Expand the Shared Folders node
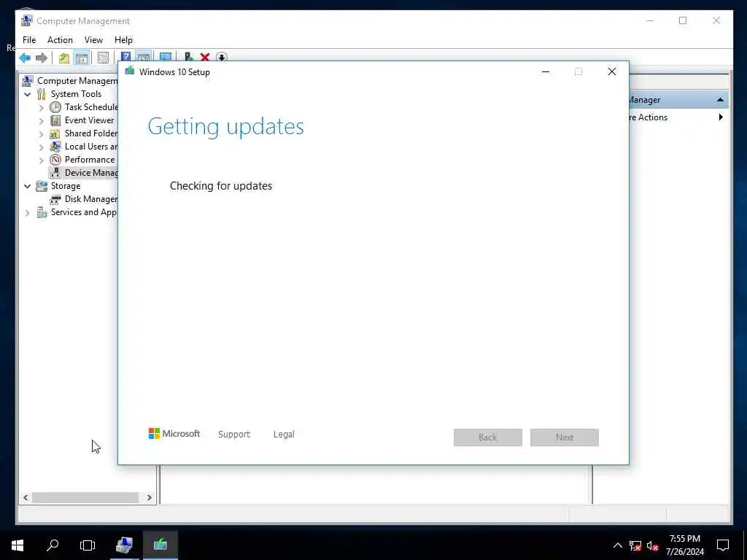This screenshot has width=747, height=560. pos(42,134)
